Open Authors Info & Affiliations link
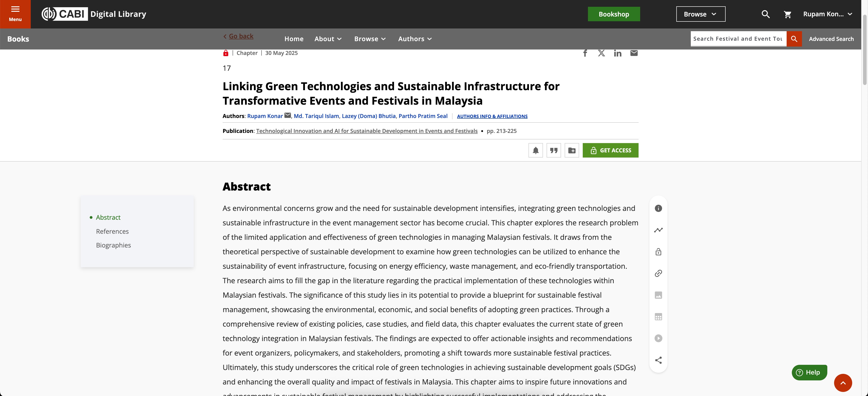Image resolution: width=868 pixels, height=396 pixels. (492, 116)
